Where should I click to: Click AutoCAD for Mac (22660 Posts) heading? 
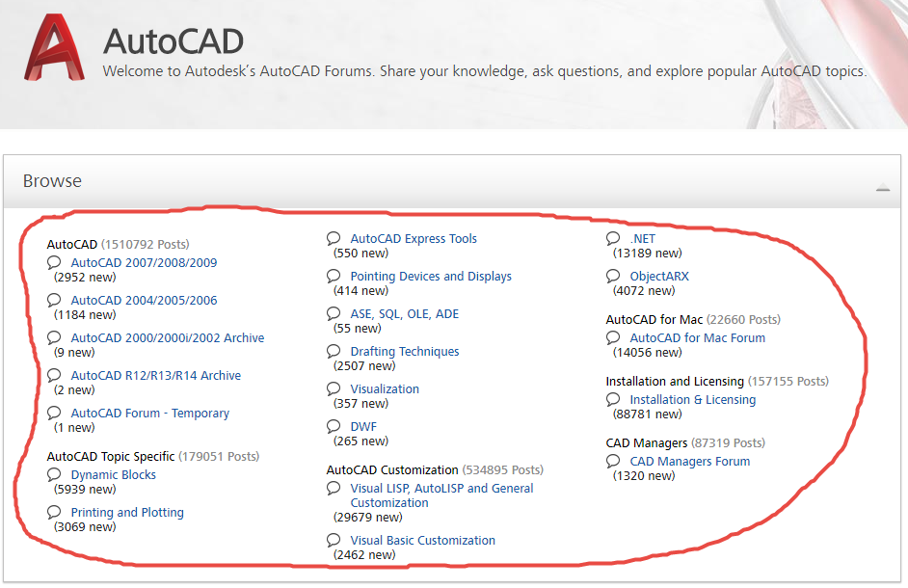[x=693, y=320]
